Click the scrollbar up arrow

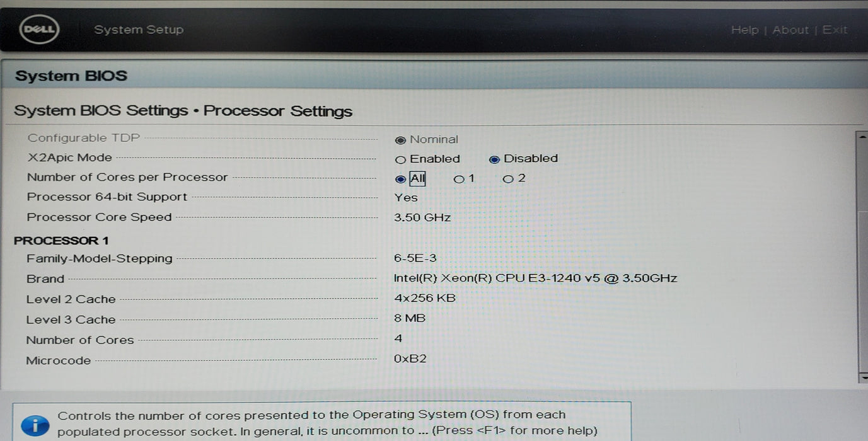[x=862, y=136]
